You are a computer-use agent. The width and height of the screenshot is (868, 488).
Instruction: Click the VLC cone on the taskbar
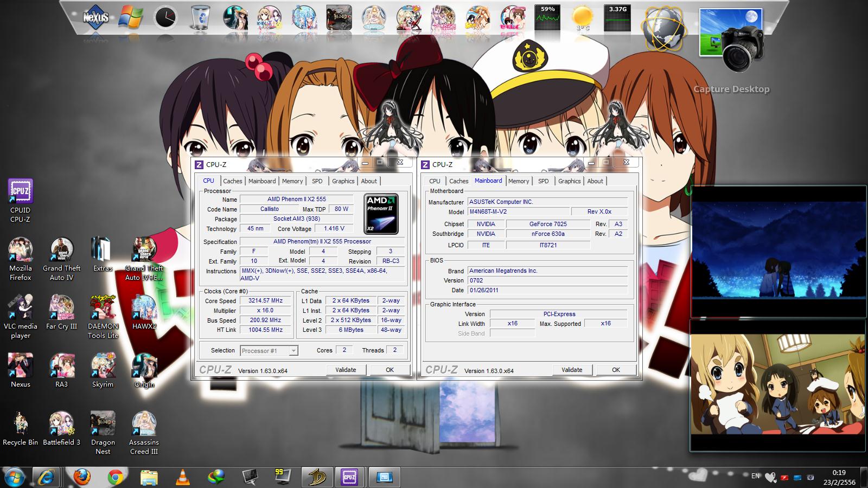tap(183, 477)
